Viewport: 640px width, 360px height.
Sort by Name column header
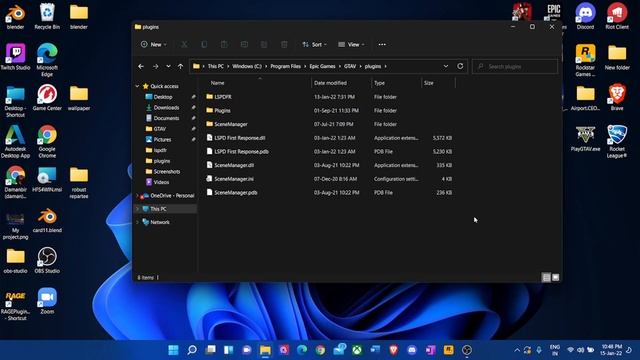coord(218,83)
